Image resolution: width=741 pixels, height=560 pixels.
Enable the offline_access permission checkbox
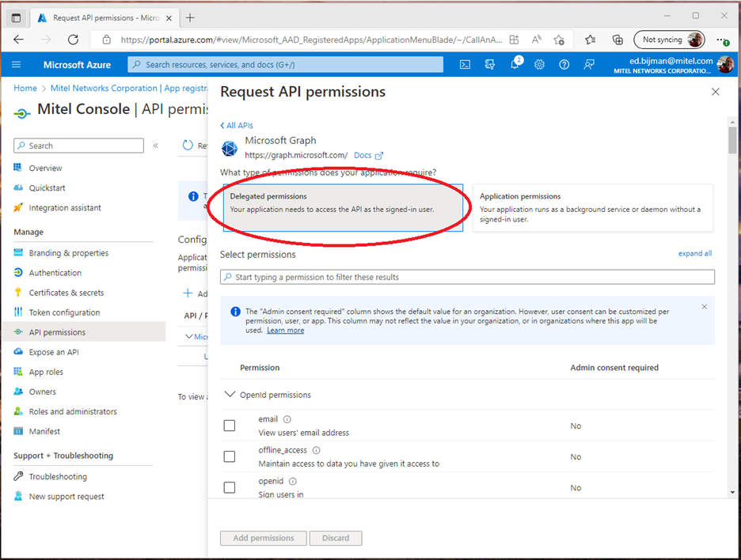pyautogui.click(x=230, y=456)
